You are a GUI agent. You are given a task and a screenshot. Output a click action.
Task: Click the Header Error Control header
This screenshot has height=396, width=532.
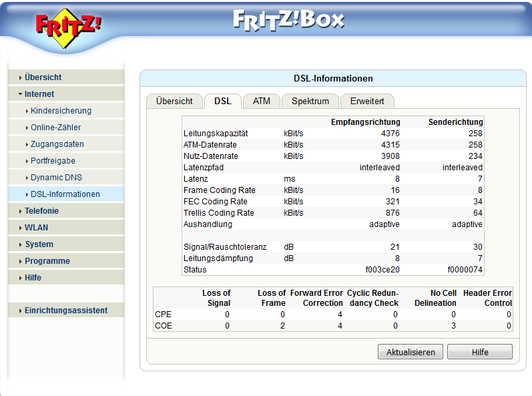coord(487,298)
